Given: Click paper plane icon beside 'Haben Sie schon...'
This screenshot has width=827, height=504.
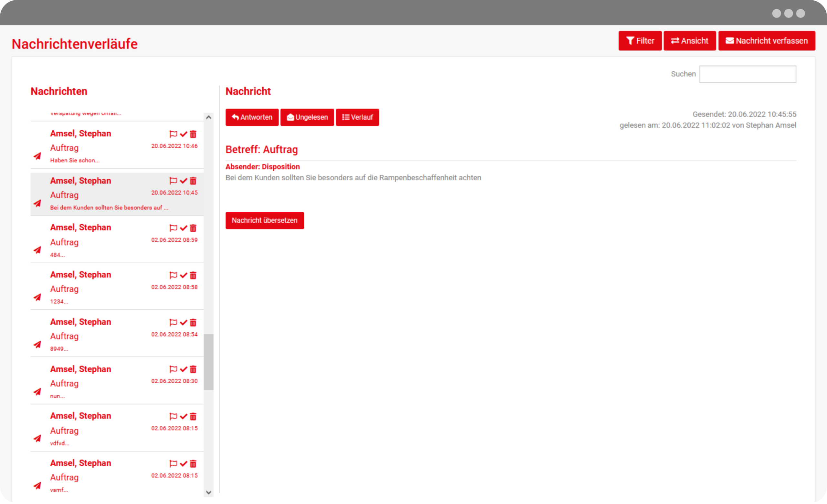Looking at the screenshot, I should point(37,156).
